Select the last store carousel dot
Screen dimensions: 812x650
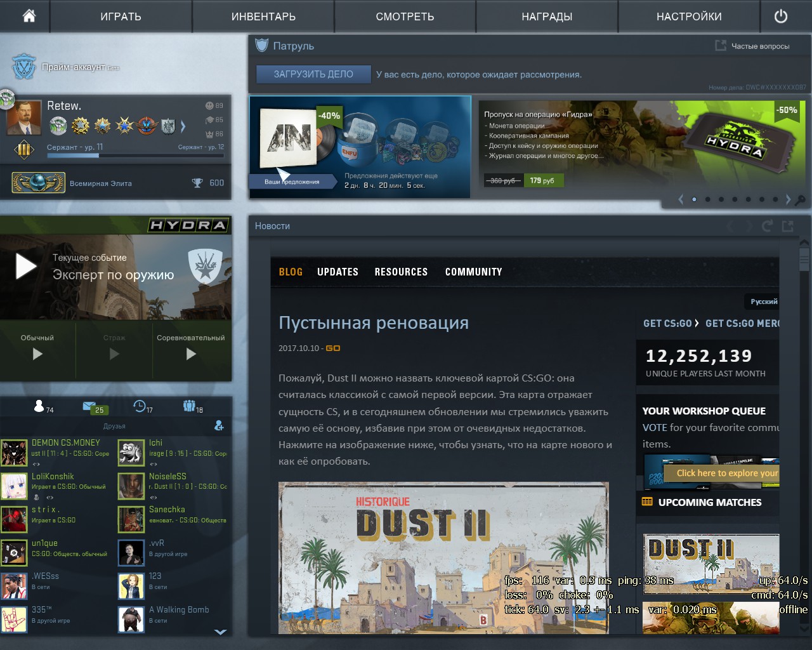775,199
